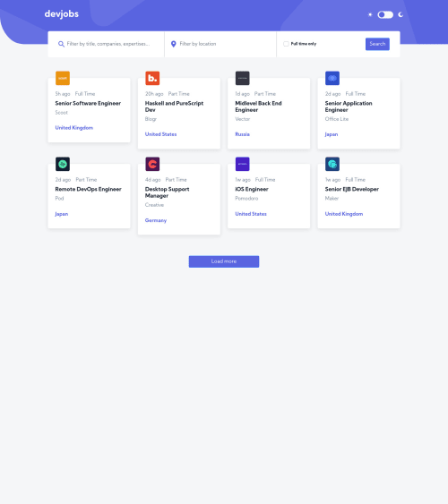
Task: Click the sun light-mode icon
Action: 370,14
